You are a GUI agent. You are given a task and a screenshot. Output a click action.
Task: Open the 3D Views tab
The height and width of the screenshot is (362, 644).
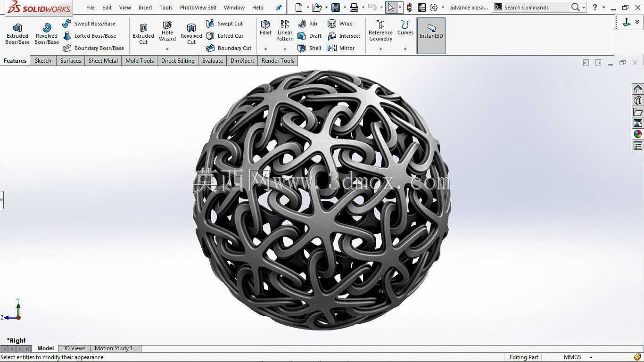[74, 348]
